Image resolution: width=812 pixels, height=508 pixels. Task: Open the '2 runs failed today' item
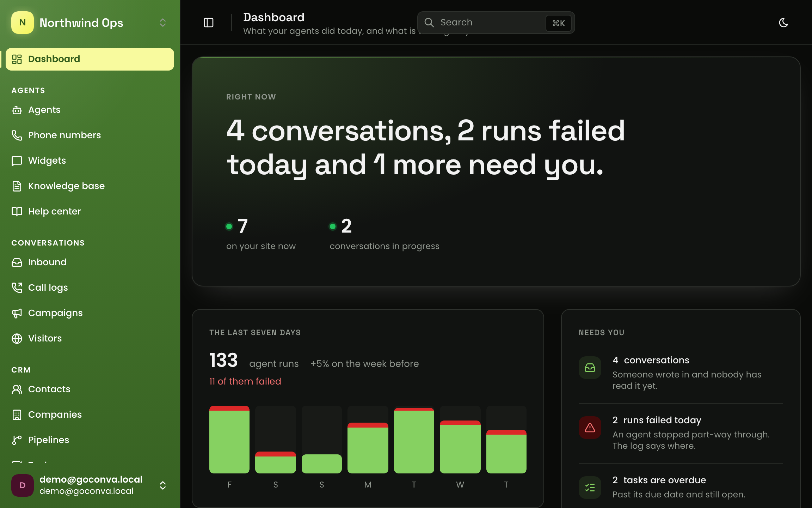point(681,433)
